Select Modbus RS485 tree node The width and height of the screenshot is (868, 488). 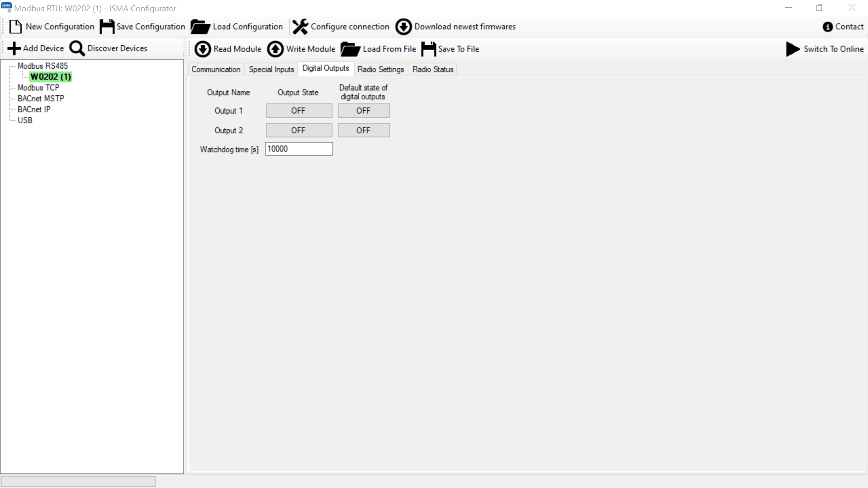[43, 66]
